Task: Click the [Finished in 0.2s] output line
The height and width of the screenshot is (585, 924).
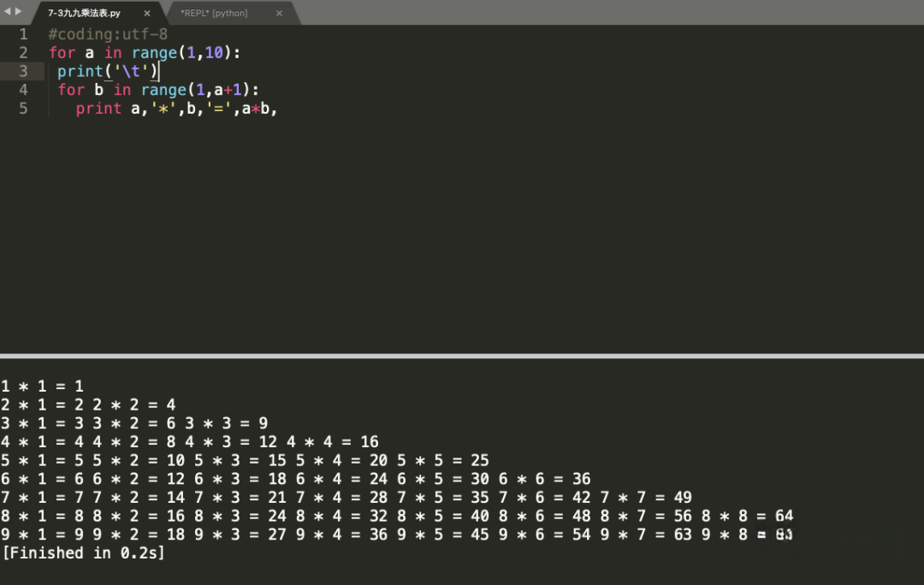Action: tap(83, 553)
